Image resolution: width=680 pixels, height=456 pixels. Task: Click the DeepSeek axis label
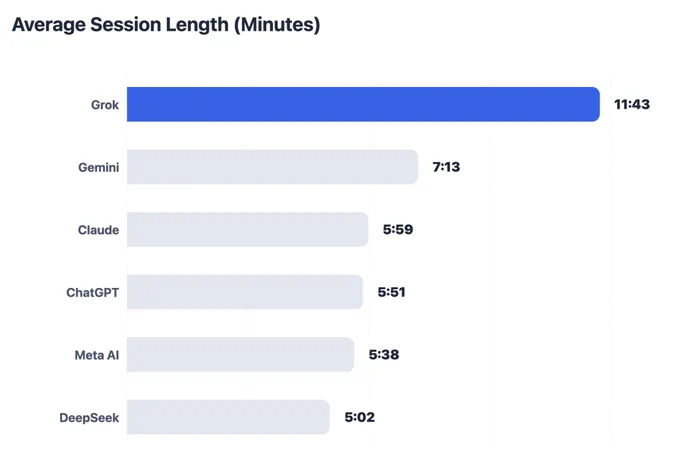tap(89, 418)
